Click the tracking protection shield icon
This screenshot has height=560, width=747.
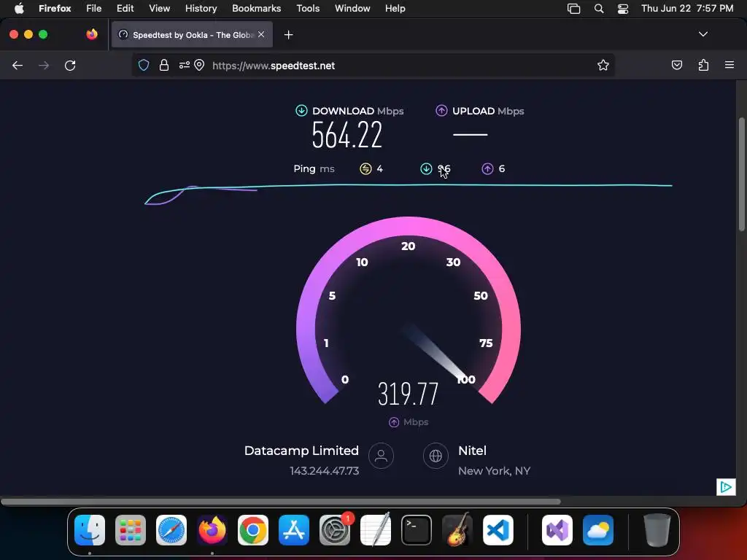pyautogui.click(x=144, y=65)
